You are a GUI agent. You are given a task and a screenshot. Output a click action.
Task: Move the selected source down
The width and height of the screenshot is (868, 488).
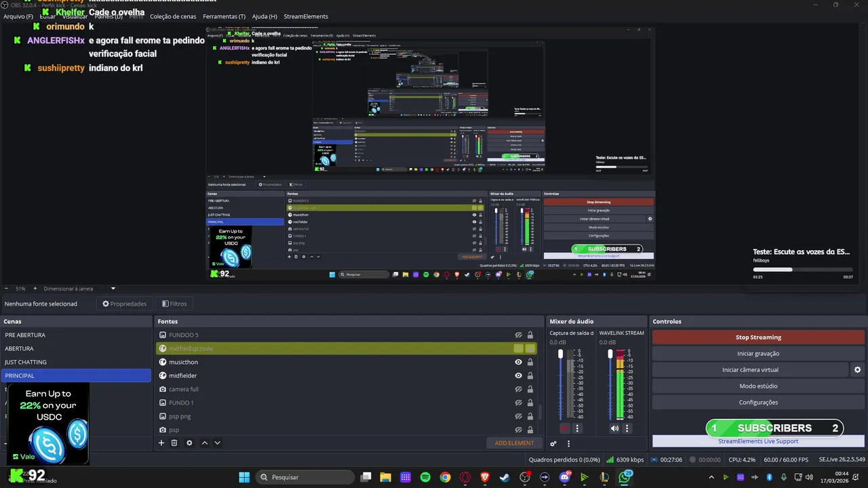[217, 443]
